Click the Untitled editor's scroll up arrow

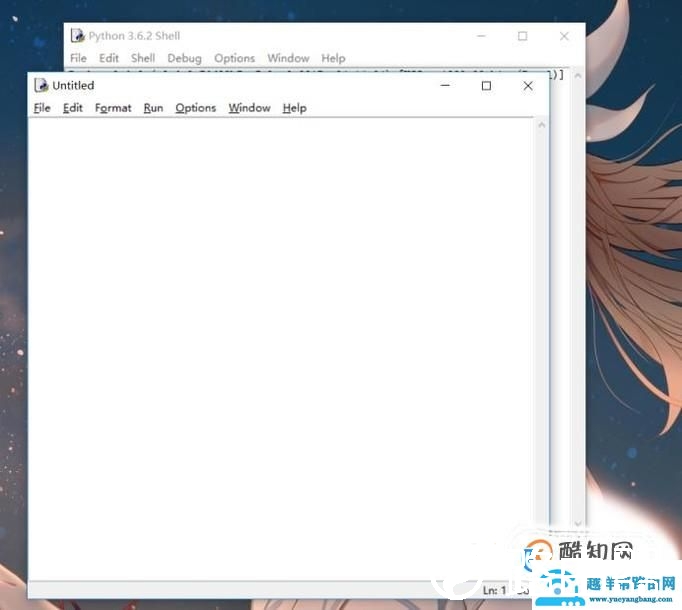[x=542, y=125]
